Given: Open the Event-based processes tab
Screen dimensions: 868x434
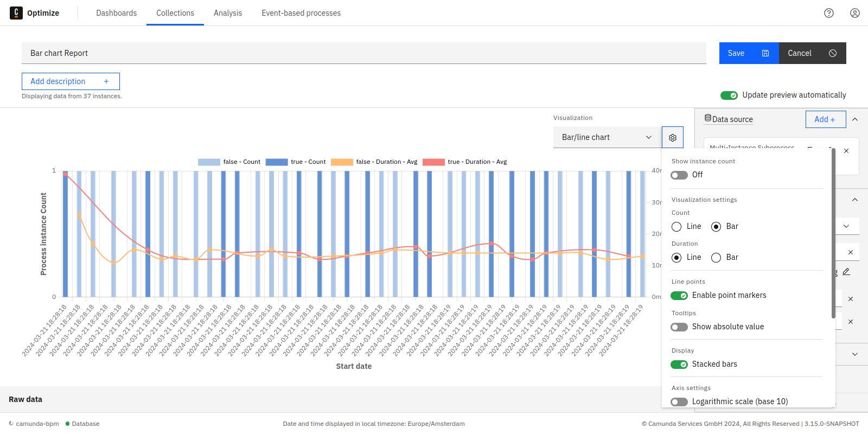Looking at the screenshot, I should [x=301, y=13].
